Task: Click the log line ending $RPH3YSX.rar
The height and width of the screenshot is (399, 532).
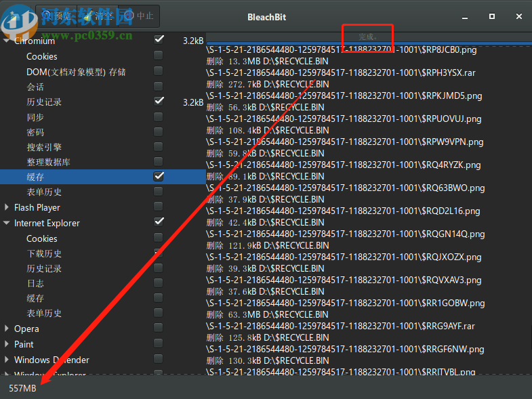Action: click(341, 73)
